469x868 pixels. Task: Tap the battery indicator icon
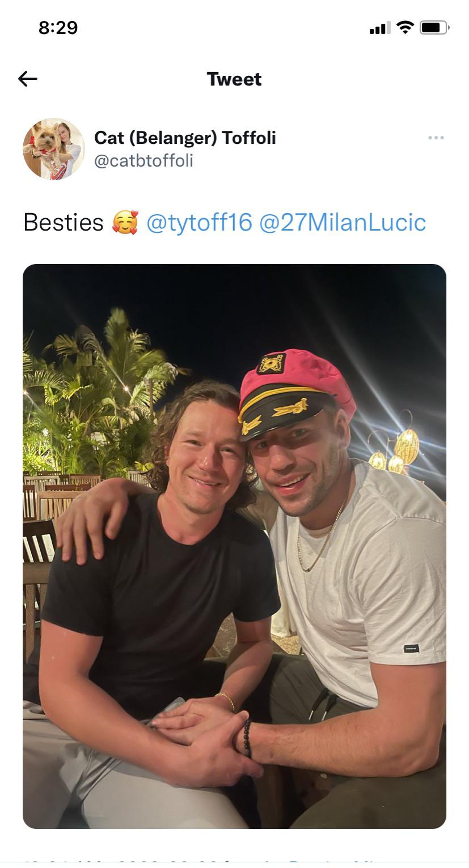coord(434,27)
